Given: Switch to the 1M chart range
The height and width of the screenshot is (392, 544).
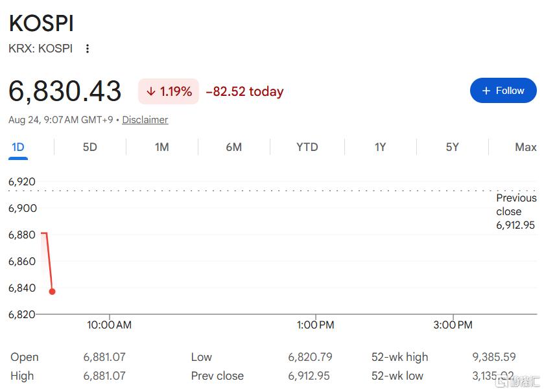Looking at the screenshot, I should pos(162,147).
